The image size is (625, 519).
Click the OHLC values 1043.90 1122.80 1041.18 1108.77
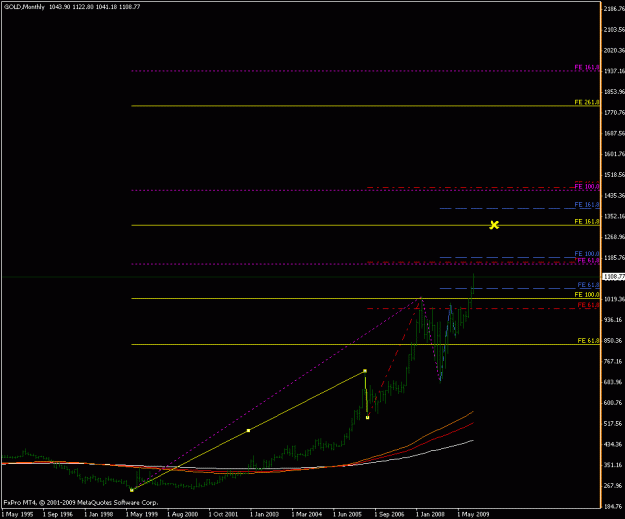[x=94, y=7]
